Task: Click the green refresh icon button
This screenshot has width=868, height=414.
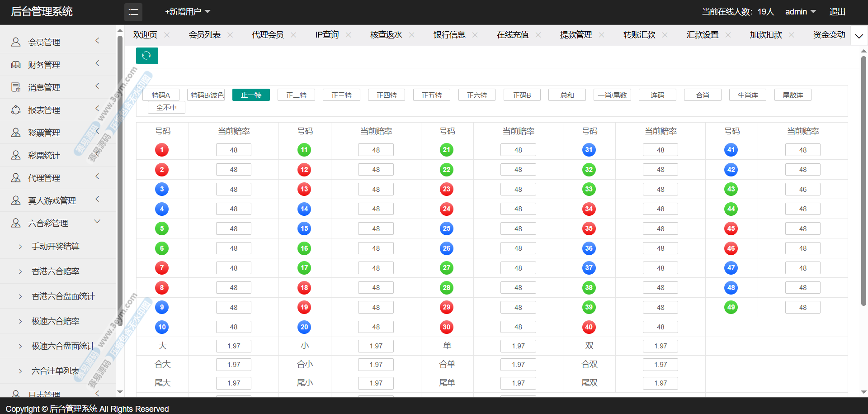Action: [147, 56]
